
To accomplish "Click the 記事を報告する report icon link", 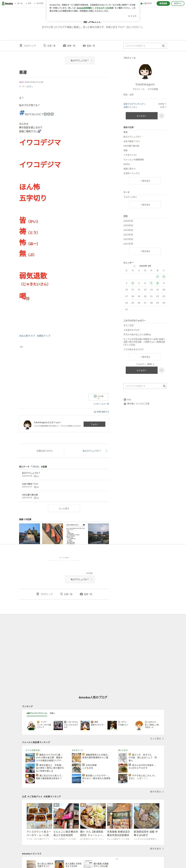I will pos(101,412).
